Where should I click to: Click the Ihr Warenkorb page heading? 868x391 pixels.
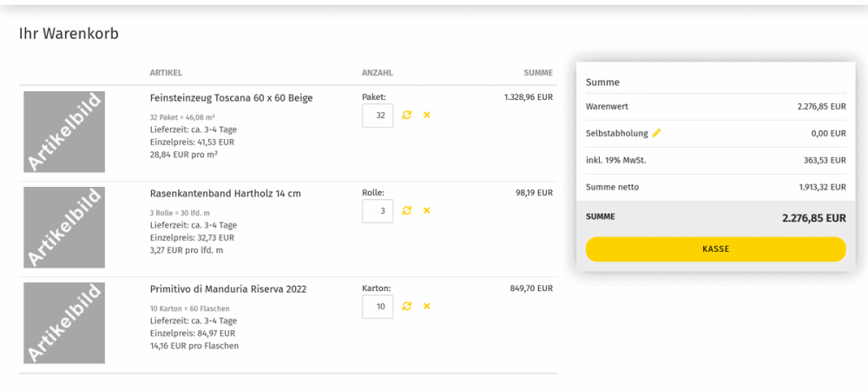[69, 34]
